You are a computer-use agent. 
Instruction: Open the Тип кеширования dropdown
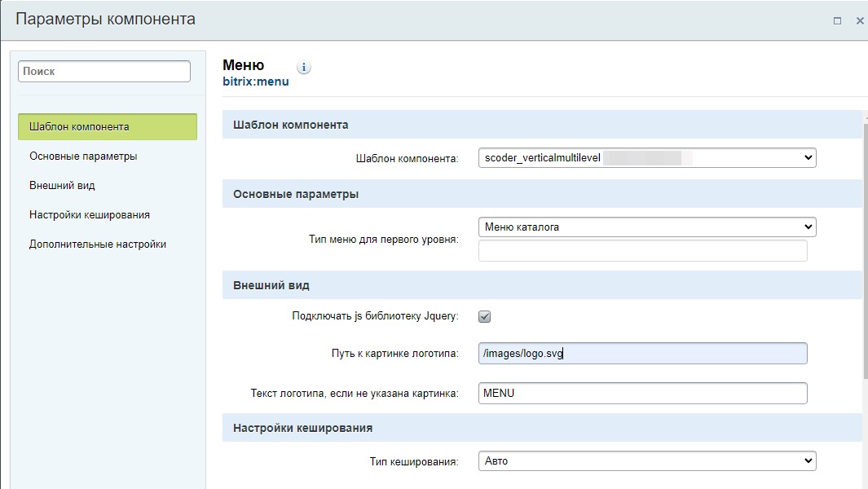(x=646, y=461)
